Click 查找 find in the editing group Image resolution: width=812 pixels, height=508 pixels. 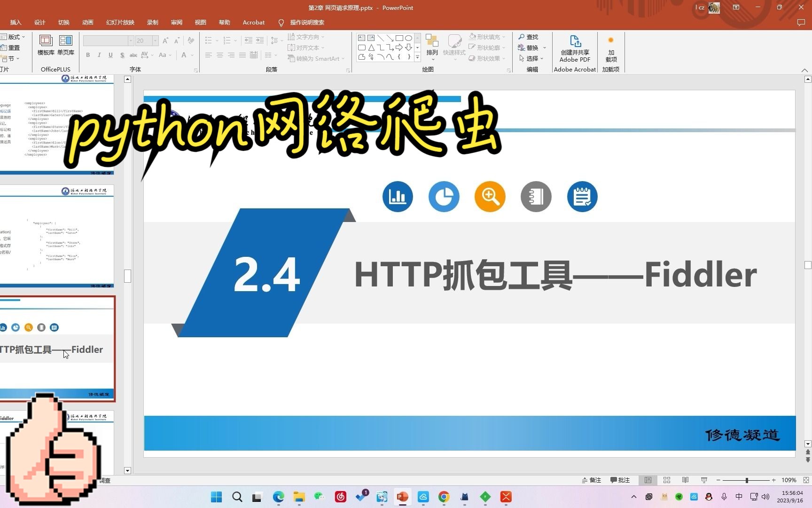528,37
